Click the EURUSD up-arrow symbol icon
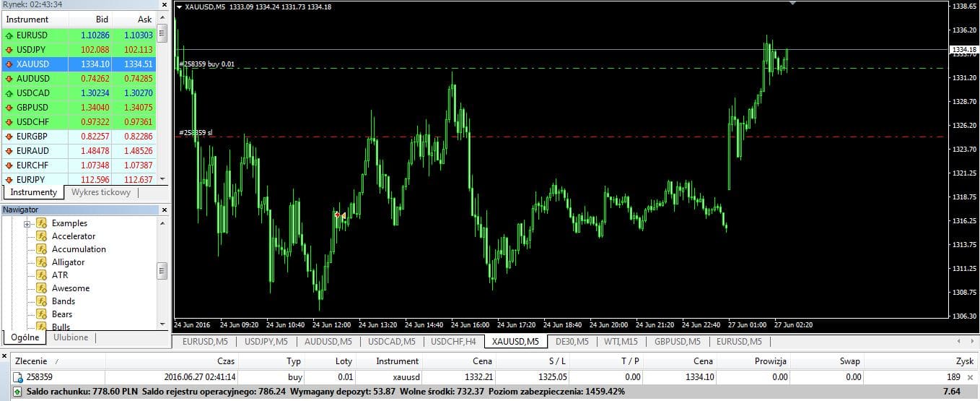The height and width of the screenshot is (401, 980). pos(9,35)
